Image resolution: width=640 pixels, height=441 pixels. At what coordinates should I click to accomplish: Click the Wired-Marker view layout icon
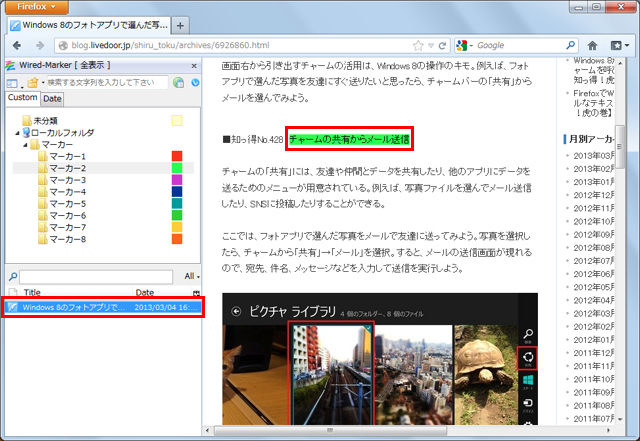(x=12, y=83)
